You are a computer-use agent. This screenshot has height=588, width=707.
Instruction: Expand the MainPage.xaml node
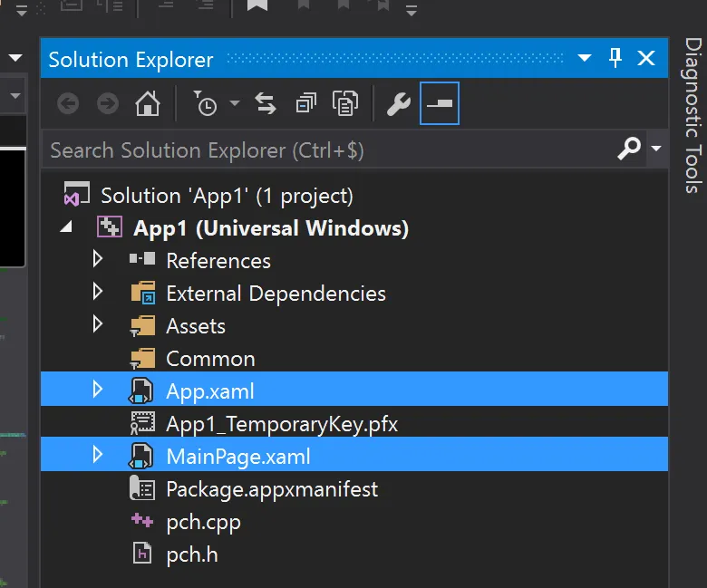click(97, 455)
